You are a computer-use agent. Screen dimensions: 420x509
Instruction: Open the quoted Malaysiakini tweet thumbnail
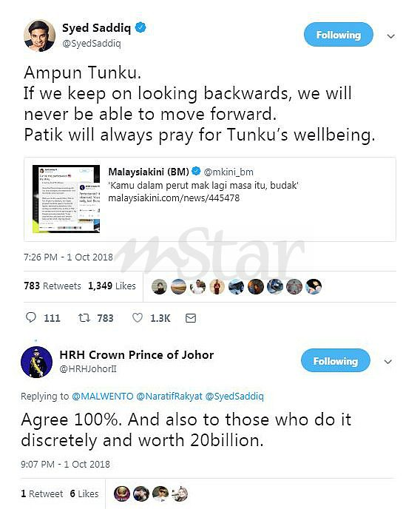point(66,199)
